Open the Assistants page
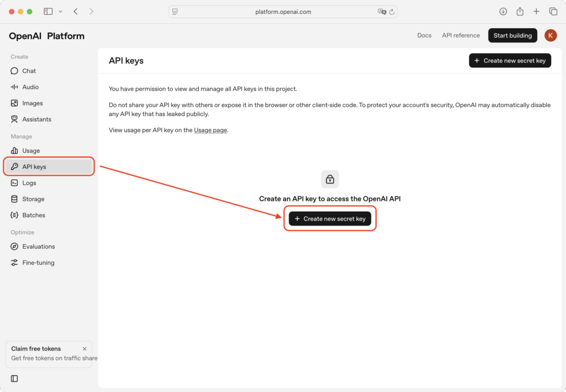Viewport: 566px width, 392px height. pyautogui.click(x=36, y=119)
